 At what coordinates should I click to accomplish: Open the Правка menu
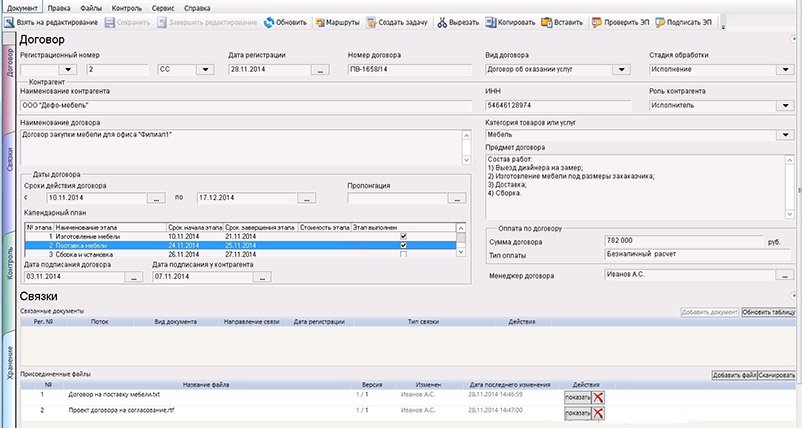59,8
